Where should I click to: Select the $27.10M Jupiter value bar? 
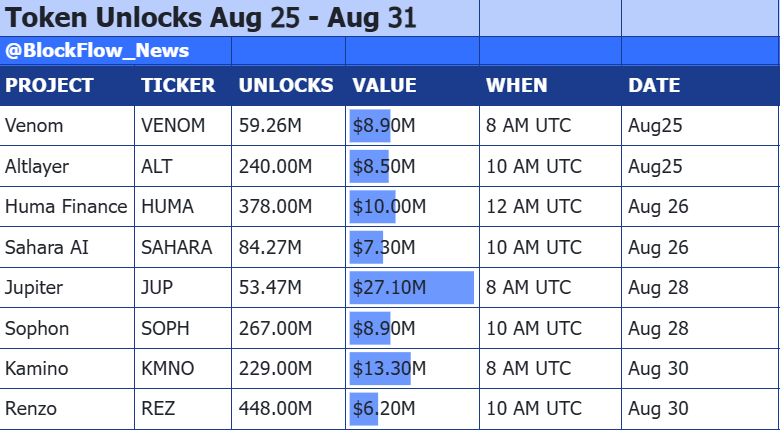412,288
